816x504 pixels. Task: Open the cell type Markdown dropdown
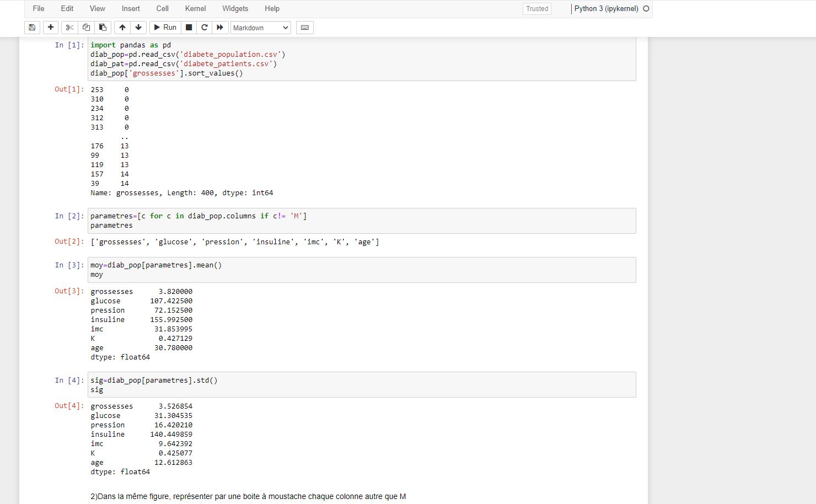coord(261,28)
